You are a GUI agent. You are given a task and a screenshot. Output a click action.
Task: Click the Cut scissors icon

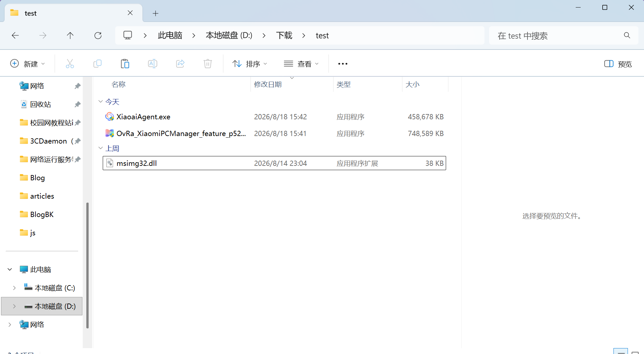[x=70, y=64]
